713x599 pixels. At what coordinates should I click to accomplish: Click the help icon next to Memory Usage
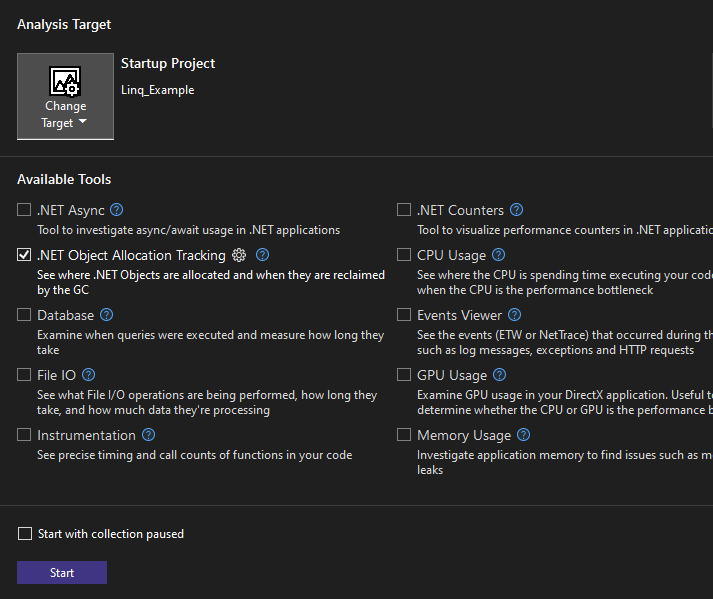523,435
